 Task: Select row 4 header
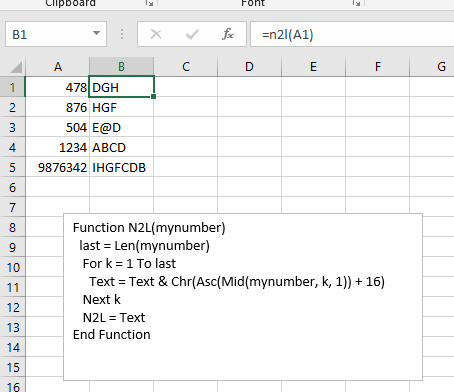click(12, 147)
